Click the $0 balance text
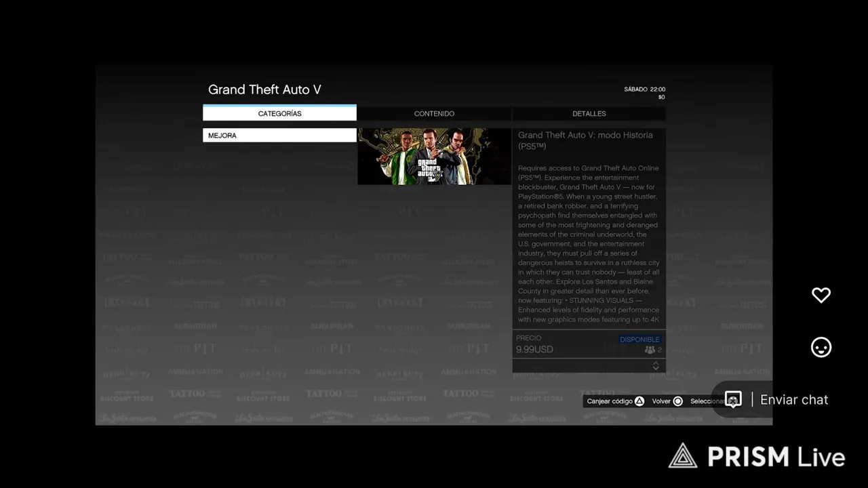The width and height of the screenshot is (868, 488). point(661,98)
